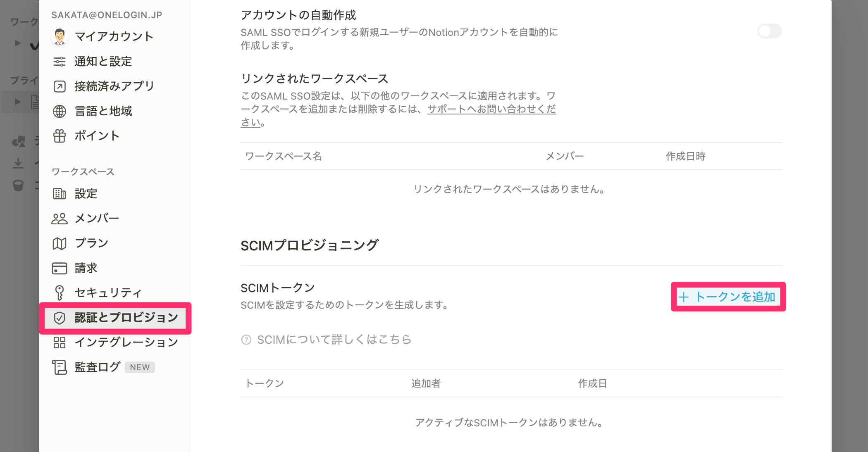The height and width of the screenshot is (452, 868).
Task: Click the credit card icon for 請求
Action: [x=60, y=268]
